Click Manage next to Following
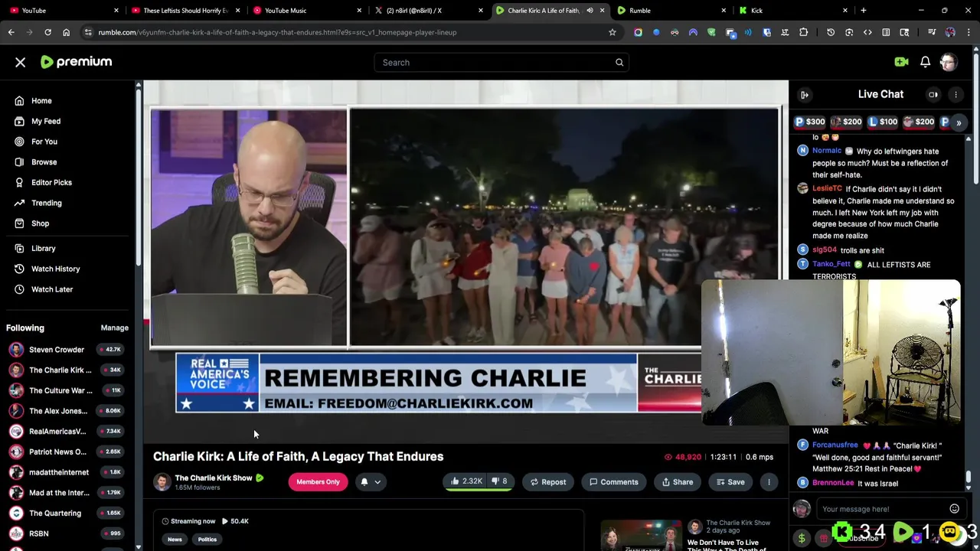Screen dimensions: 980x551 coord(114,328)
